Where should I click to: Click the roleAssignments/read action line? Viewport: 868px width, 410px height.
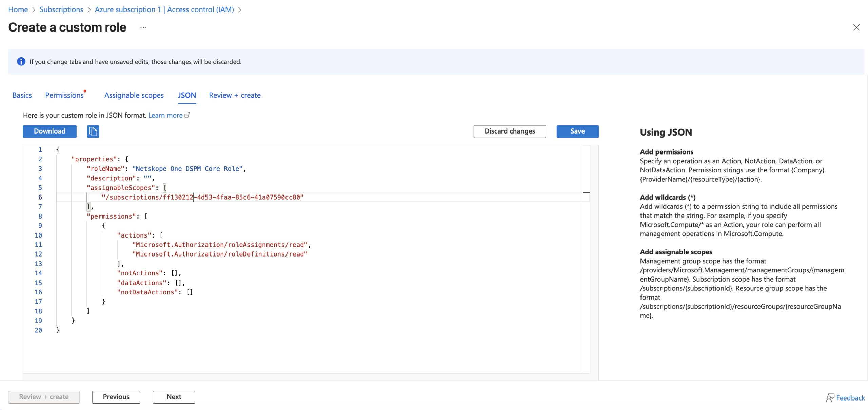coord(221,244)
